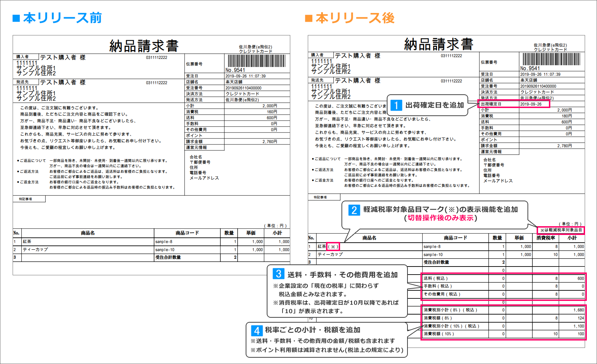Click ティーカップ product name in before-release invoice
This screenshot has width=597, height=364.
point(35,250)
